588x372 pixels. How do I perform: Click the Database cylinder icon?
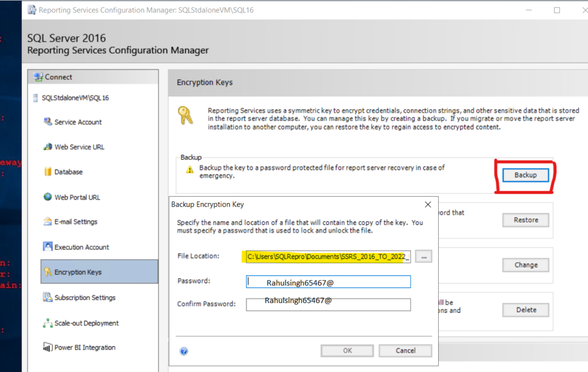coord(48,171)
